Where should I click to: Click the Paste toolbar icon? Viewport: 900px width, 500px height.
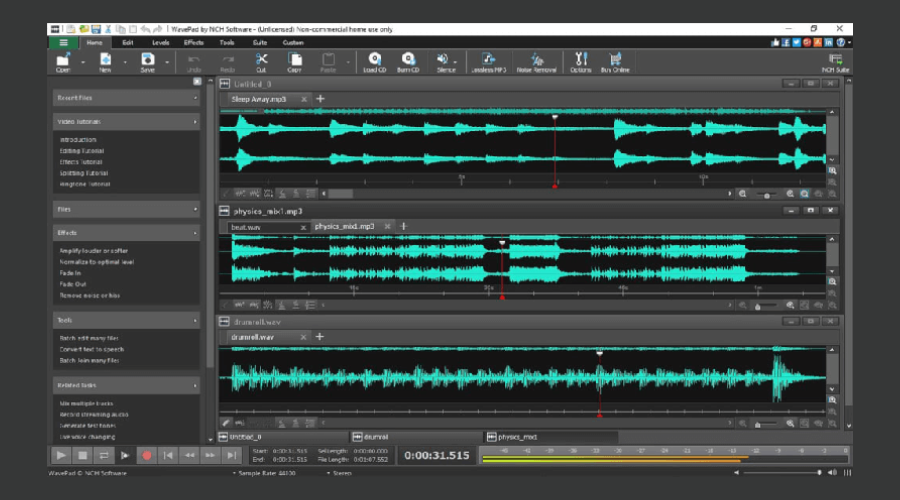tap(328, 62)
